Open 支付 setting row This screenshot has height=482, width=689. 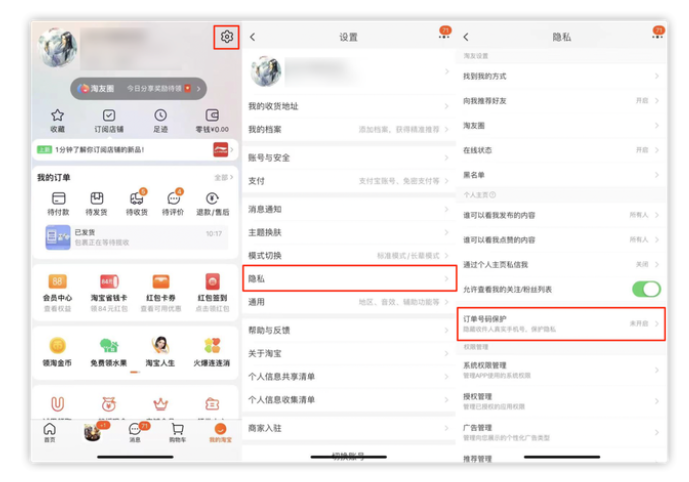349,181
